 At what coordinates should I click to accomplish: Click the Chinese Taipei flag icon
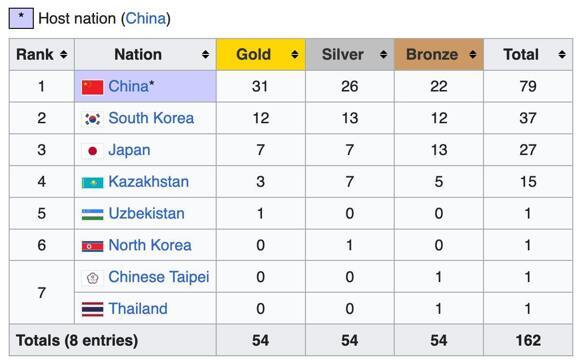click(x=92, y=278)
